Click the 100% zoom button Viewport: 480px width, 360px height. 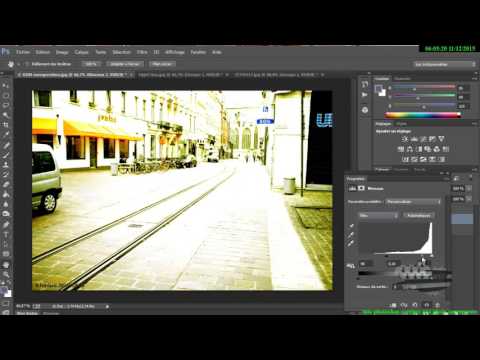tap(91, 64)
